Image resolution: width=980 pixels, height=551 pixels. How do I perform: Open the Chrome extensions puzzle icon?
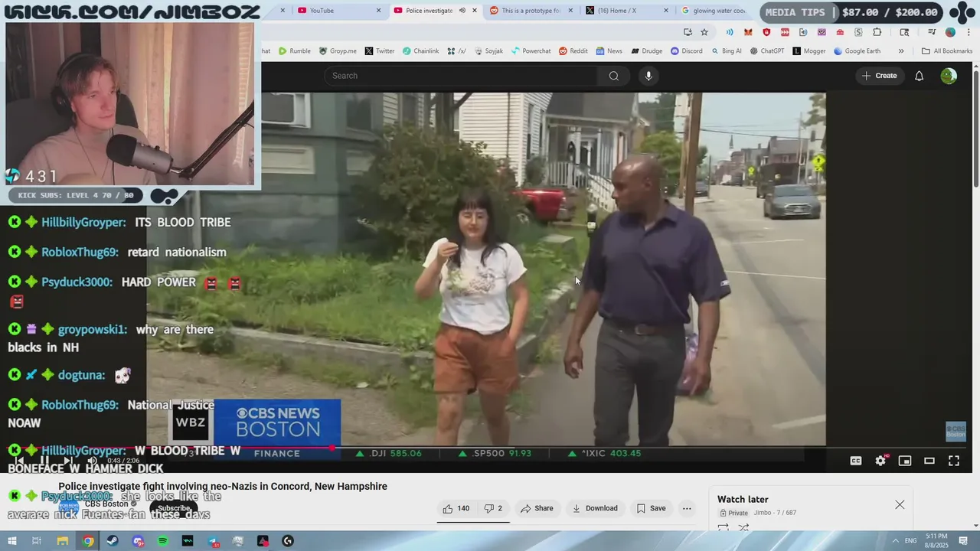pyautogui.click(x=877, y=32)
